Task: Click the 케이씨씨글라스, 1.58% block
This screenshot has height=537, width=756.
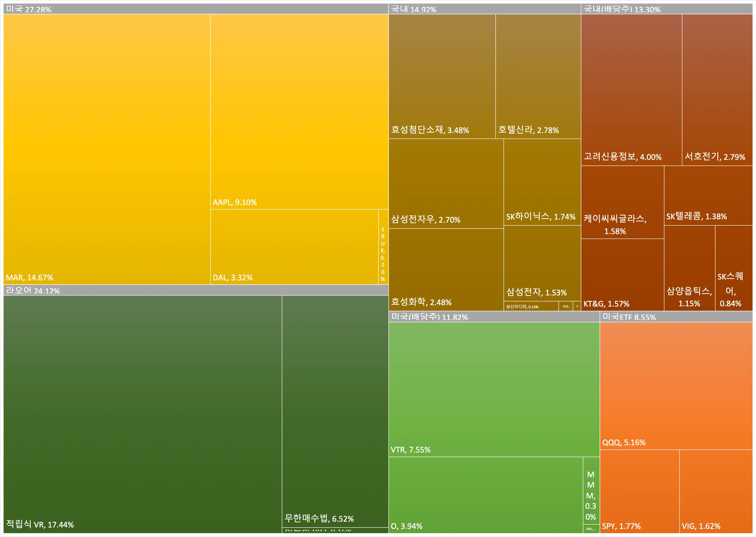Action: (623, 202)
